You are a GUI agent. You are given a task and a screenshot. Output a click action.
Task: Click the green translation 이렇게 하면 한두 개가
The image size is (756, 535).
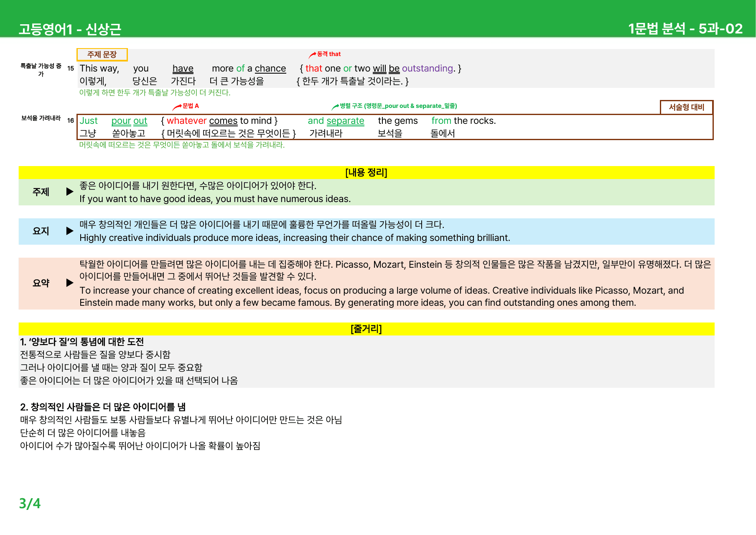[x=155, y=92]
